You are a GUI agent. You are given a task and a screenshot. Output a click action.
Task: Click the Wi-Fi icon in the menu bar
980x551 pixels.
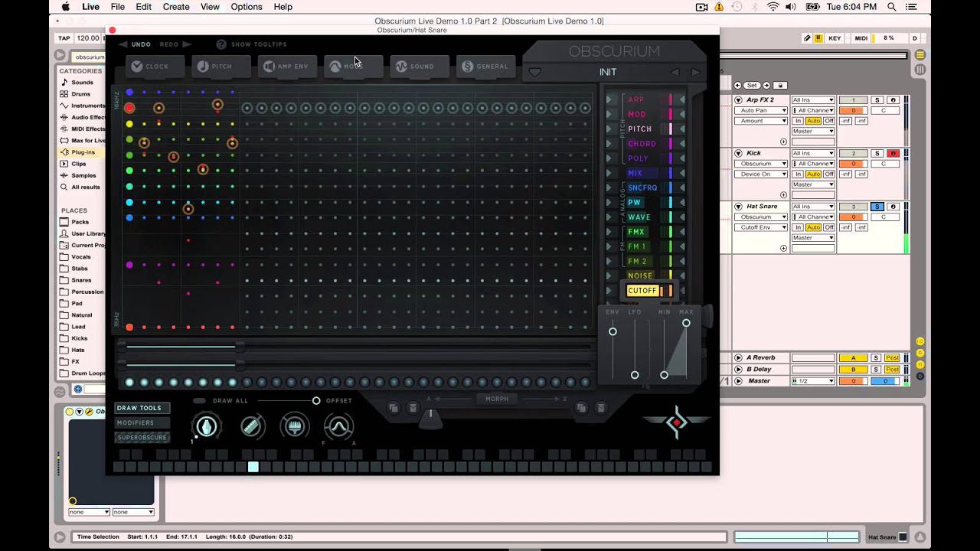[773, 7]
